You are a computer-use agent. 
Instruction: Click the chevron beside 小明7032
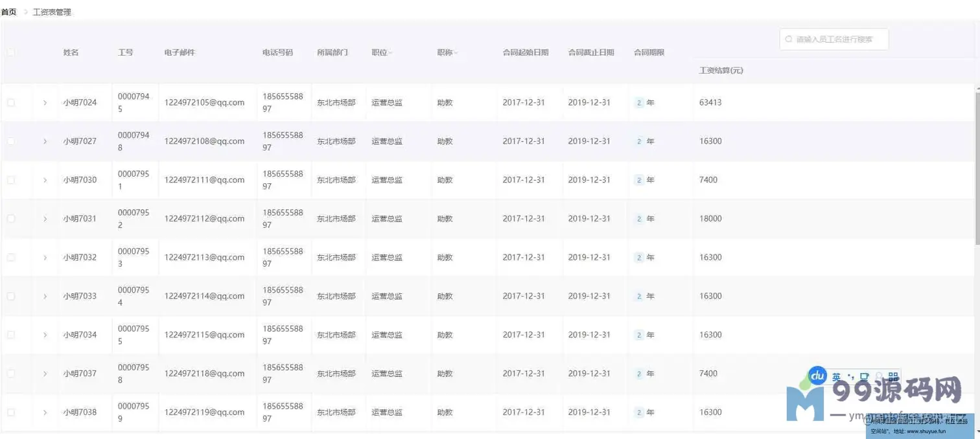click(x=45, y=257)
